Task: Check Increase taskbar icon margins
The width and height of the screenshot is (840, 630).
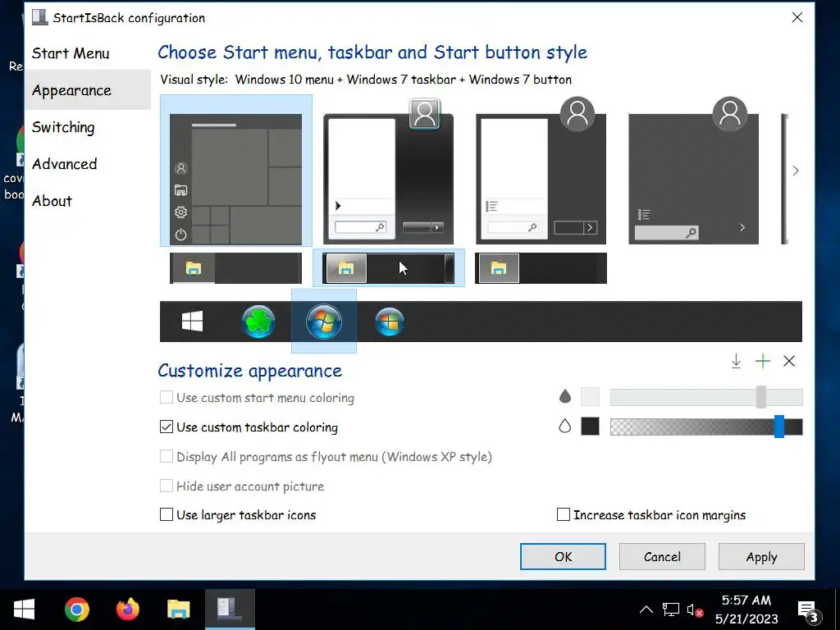Action: [x=563, y=515]
